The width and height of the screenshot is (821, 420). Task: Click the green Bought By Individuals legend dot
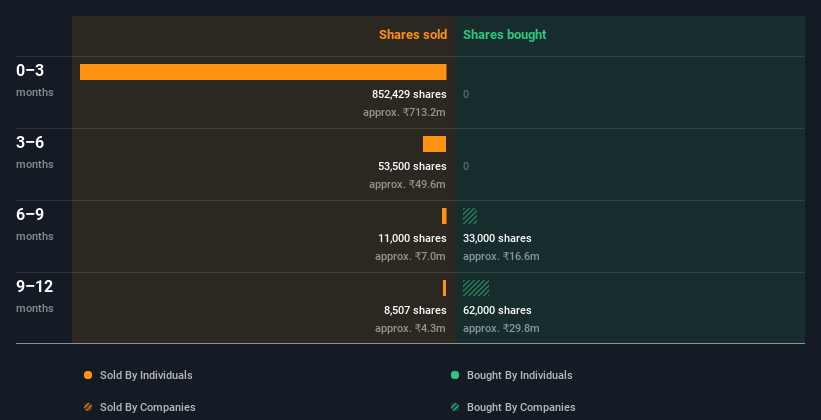click(455, 375)
